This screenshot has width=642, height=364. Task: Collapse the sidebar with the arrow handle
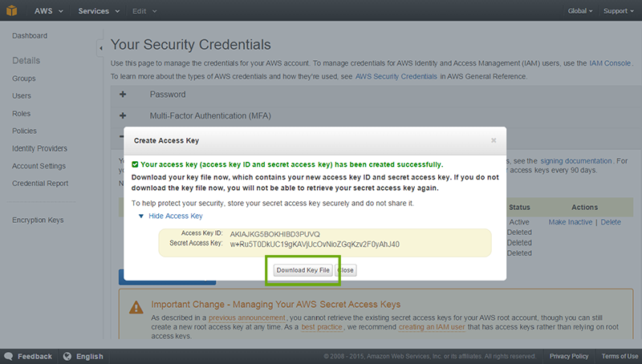[x=101, y=48]
